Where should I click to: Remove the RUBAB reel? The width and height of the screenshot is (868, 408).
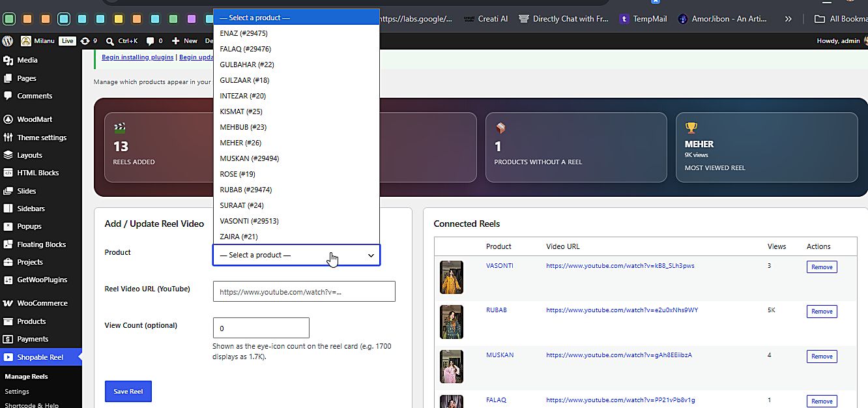click(822, 312)
